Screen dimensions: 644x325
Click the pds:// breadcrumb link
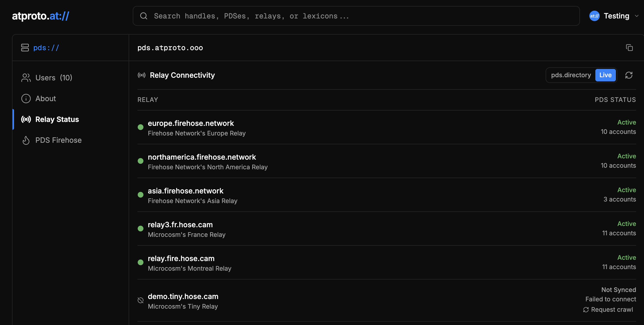point(46,48)
